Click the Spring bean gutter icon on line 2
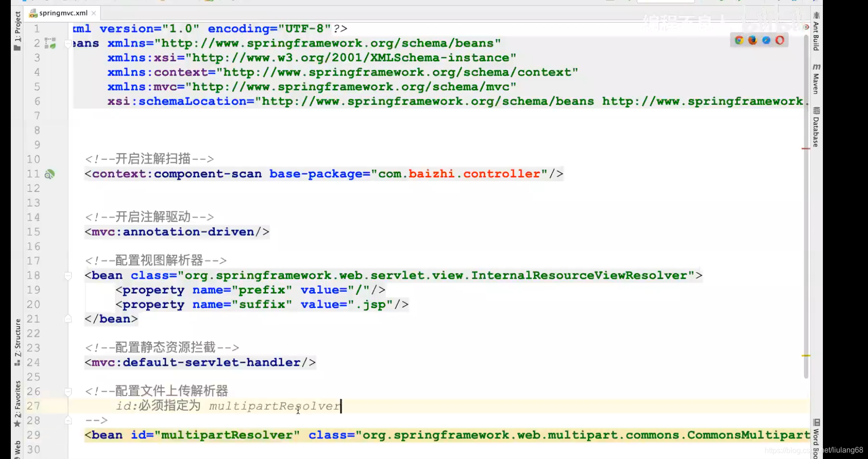This screenshot has width=868, height=459. click(50, 43)
